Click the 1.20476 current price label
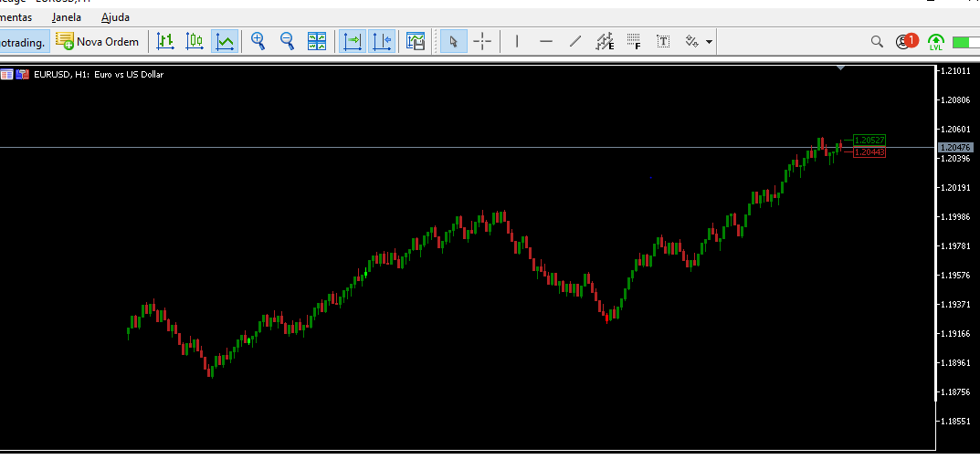980x459 pixels. pos(955,148)
